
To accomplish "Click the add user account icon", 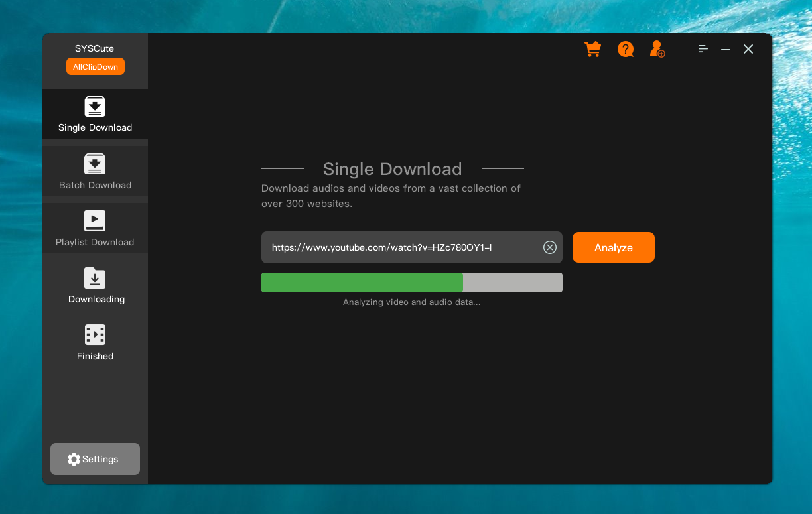I will (x=656, y=49).
